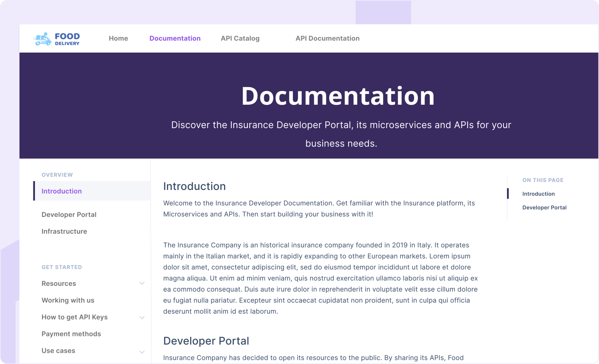Jump to Introduction via On This Page
This screenshot has width=599, height=364.
538,194
